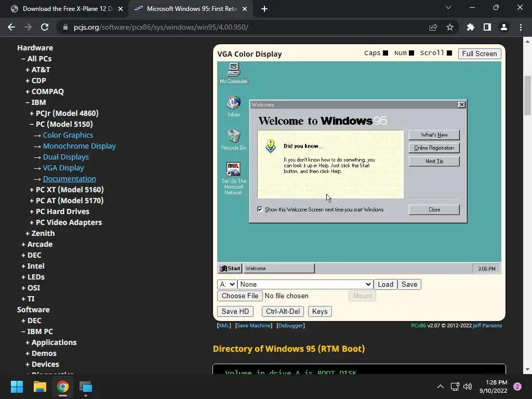Click Welcome task in Win95 taskbar

(279, 269)
